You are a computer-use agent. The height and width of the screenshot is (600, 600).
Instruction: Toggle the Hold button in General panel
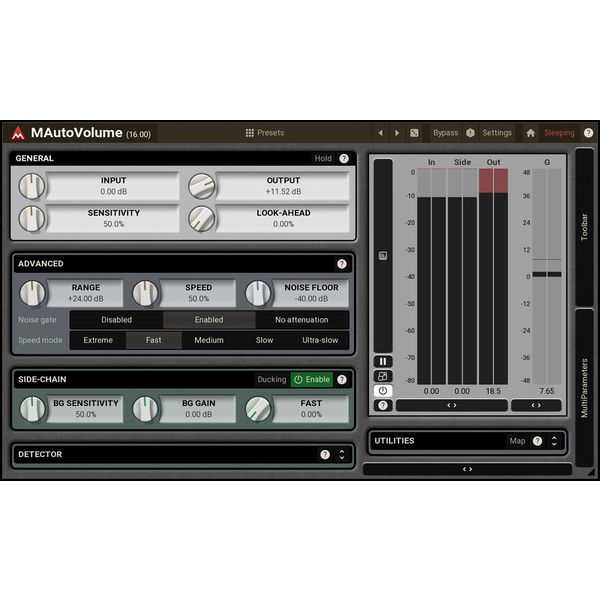pos(323,158)
